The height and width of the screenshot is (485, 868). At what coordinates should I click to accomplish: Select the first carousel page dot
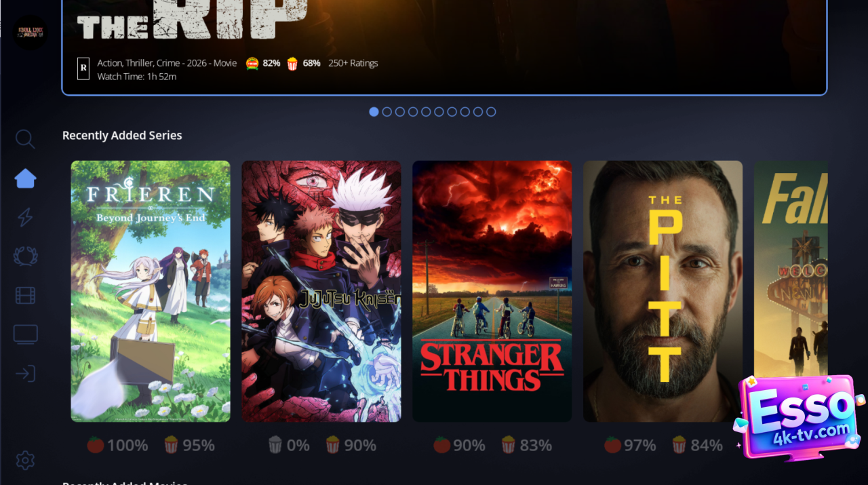(374, 112)
